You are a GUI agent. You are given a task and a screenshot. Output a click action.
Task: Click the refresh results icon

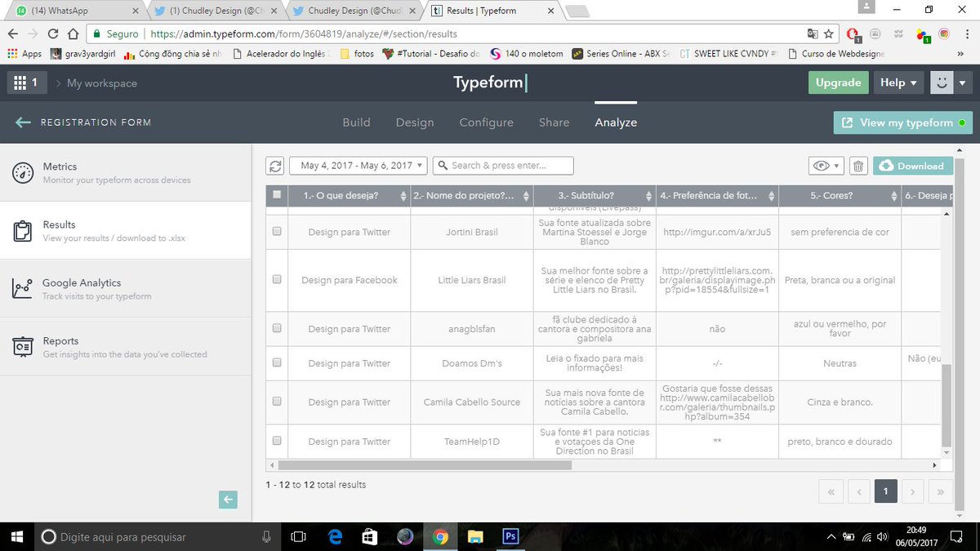tap(275, 166)
